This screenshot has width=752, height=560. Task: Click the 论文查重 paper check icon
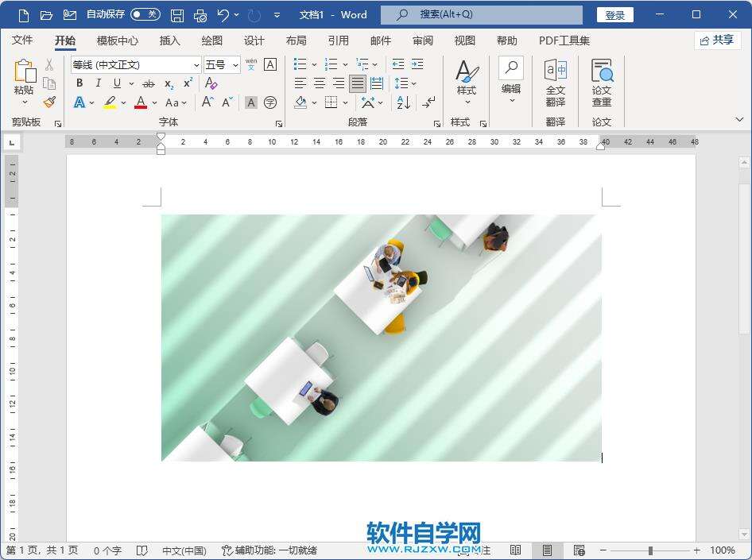tap(602, 83)
